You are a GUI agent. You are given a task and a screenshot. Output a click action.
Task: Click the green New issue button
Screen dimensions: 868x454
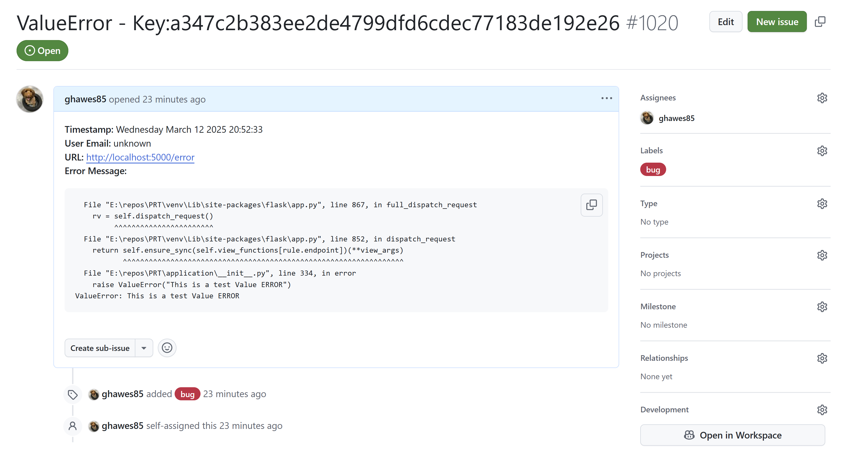click(777, 22)
